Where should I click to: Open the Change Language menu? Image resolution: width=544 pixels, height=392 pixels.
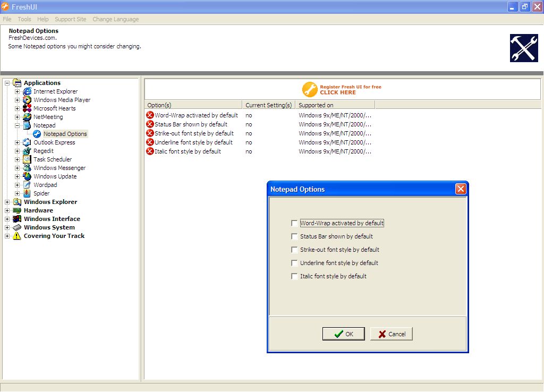[x=115, y=19]
